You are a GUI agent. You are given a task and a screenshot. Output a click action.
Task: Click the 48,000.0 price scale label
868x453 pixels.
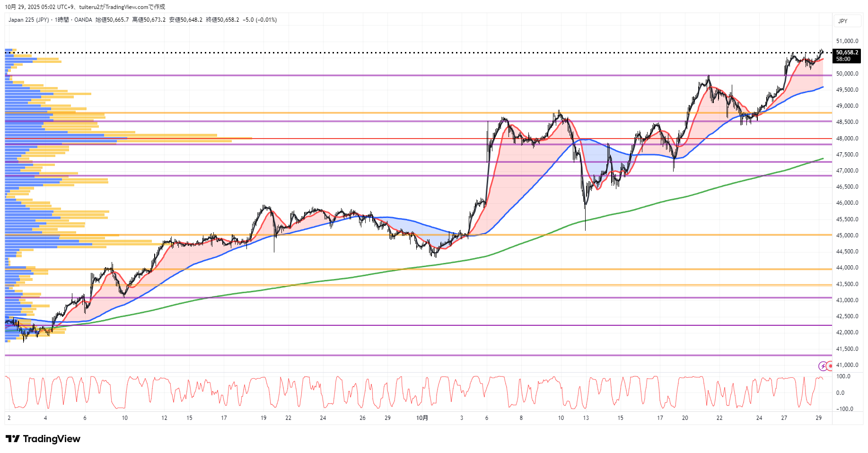847,139
